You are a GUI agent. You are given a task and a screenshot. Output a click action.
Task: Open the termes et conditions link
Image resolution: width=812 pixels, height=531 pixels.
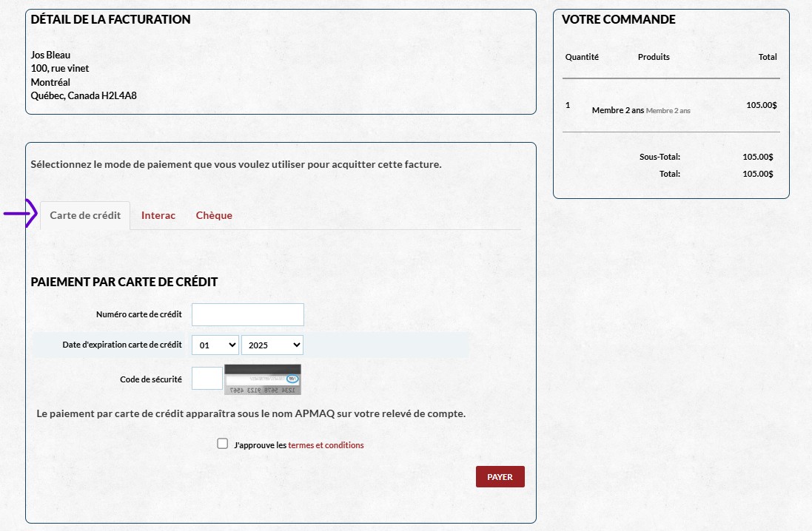pyautogui.click(x=326, y=445)
